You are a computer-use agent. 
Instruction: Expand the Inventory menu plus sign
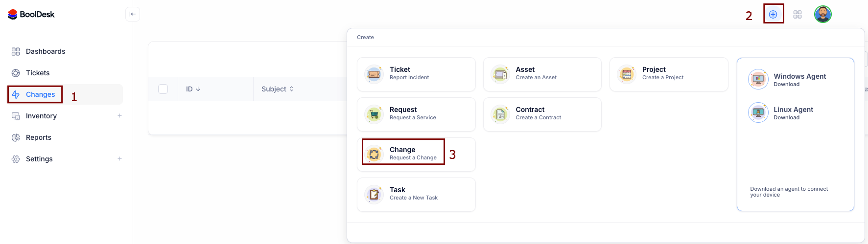tap(119, 116)
